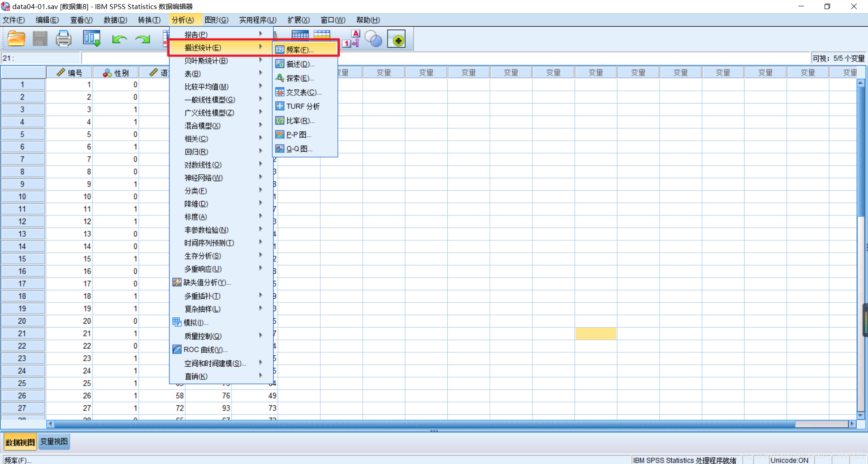Click the 可视: 5/5 个变量 indicator
Viewport: 868px width, 464px height.
click(x=838, y=58)
